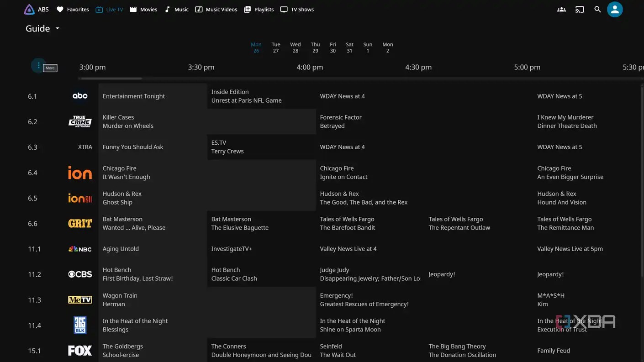Open The Big Bang Theory program

[479, 350]
